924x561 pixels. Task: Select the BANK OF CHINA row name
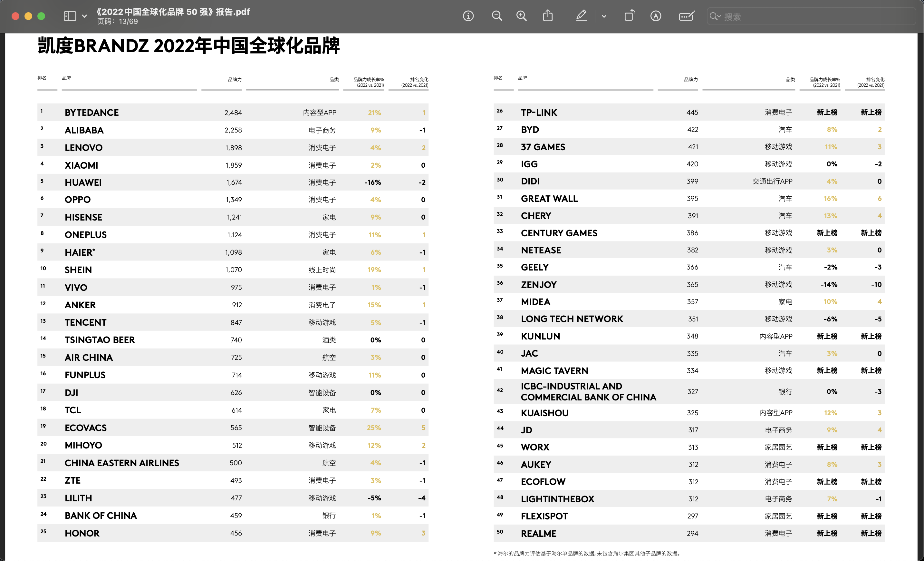coord(101,516)
